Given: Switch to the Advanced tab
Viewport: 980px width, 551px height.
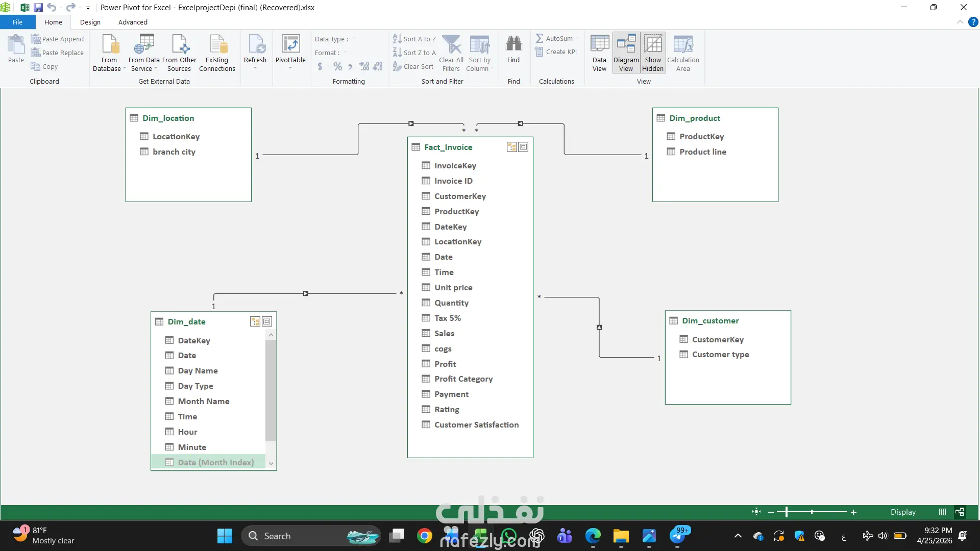Looking at the screenshot, I should point(133,22).
